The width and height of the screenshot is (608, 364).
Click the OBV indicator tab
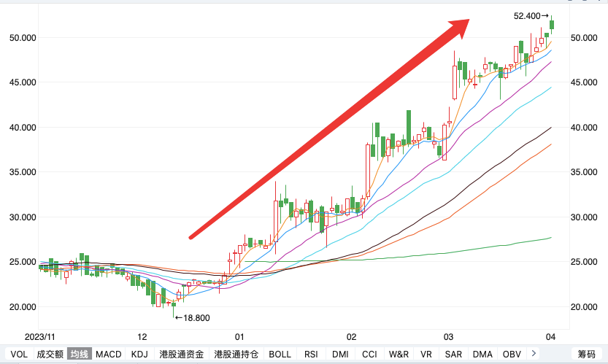click(x=512, y=355)
